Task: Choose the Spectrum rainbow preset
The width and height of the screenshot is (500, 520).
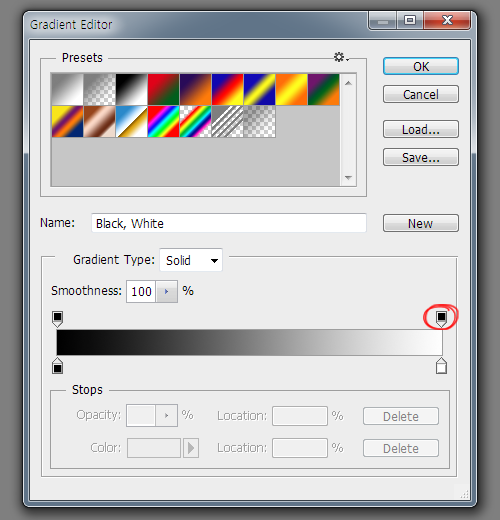Action: [163, 121]
